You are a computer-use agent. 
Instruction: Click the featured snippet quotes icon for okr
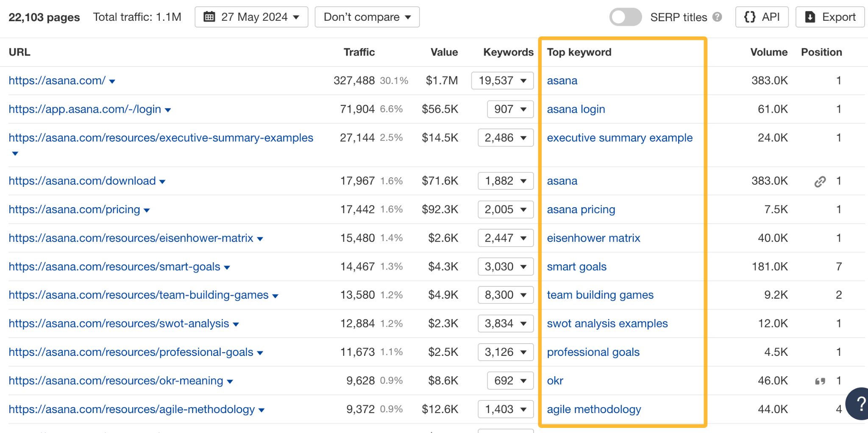(x=820, y=380)
